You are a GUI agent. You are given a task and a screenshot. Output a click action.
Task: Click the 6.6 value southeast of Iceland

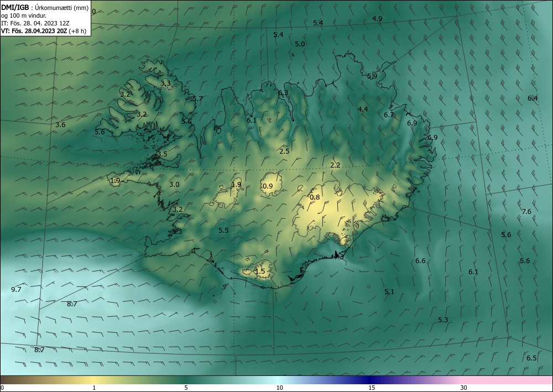[420, 261]
